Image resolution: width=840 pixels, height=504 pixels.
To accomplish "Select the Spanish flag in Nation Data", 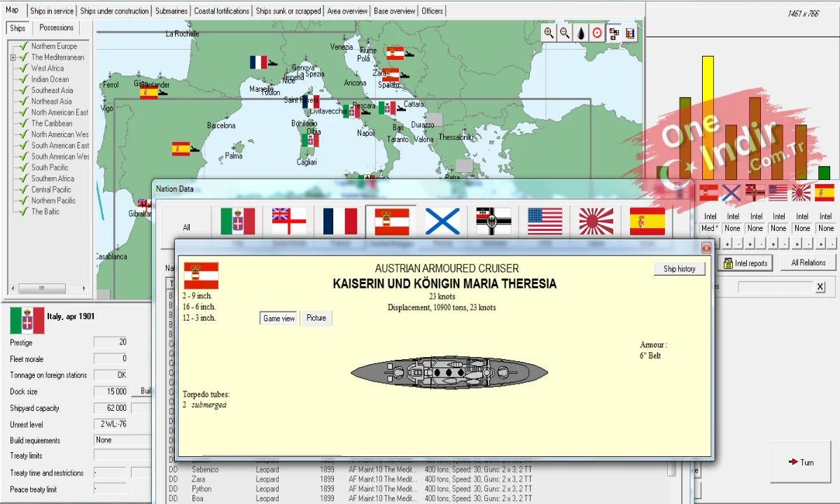I will click(x=647, y=221).
